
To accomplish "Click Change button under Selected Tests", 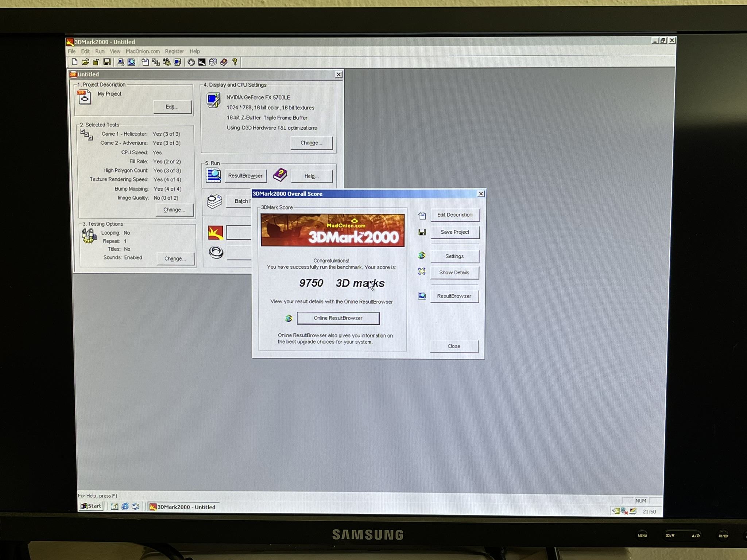I will pyautogui.click(x=174, y=210).
